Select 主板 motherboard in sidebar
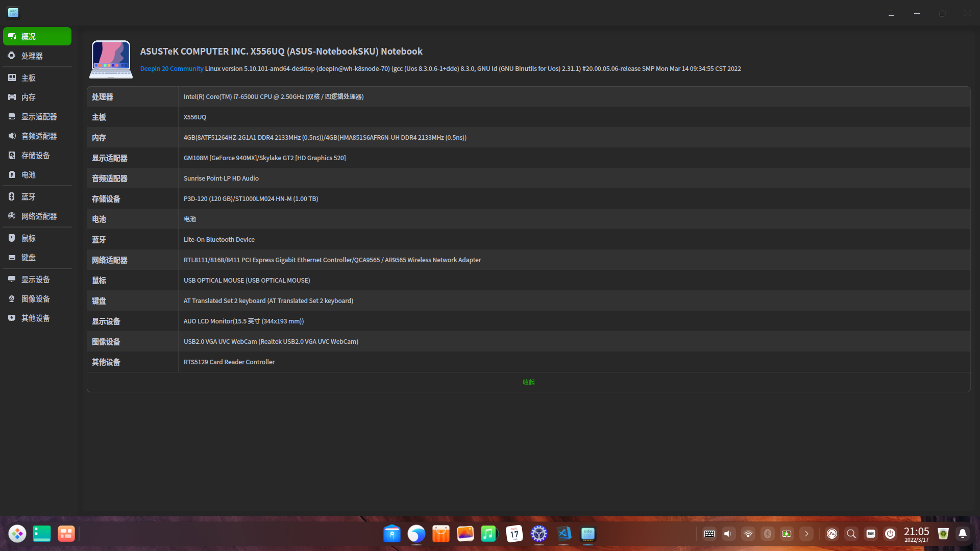 coord(28,78)
